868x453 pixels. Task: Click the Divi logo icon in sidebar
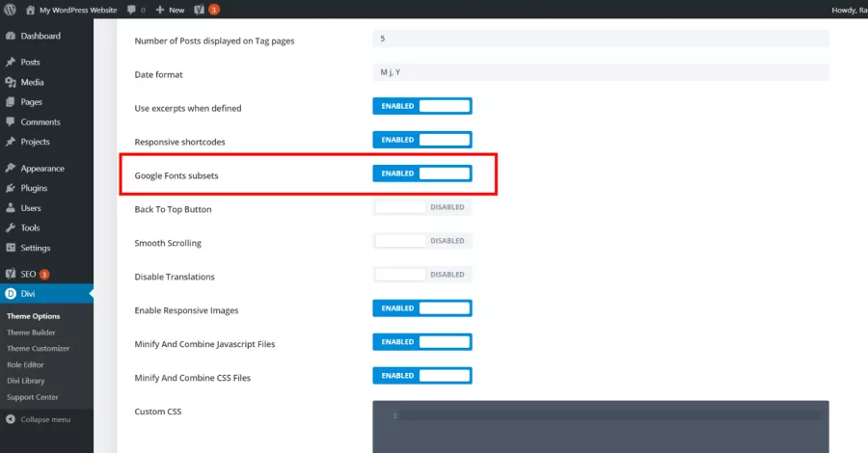click(11, 294)
